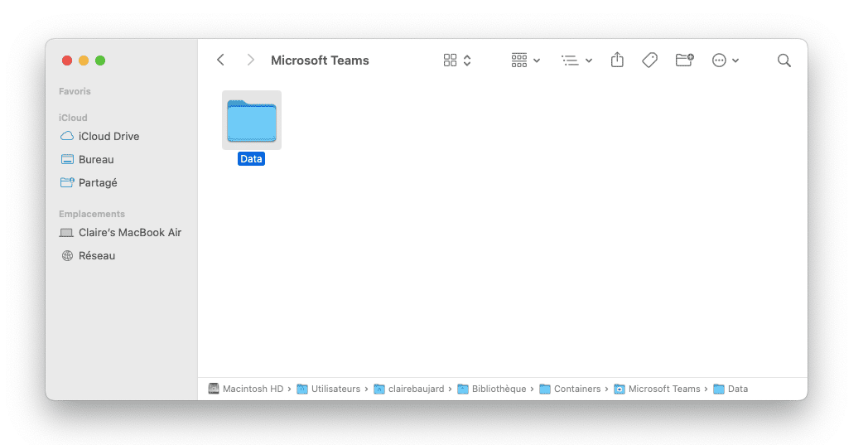Click the Microsoft Teams window title
868x445 pixels.
point(320,60)
